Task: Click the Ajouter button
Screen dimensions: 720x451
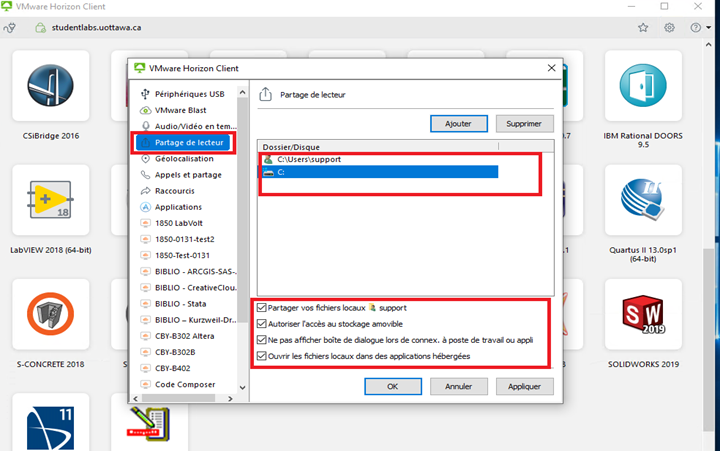Action: (x=459, y=124)
